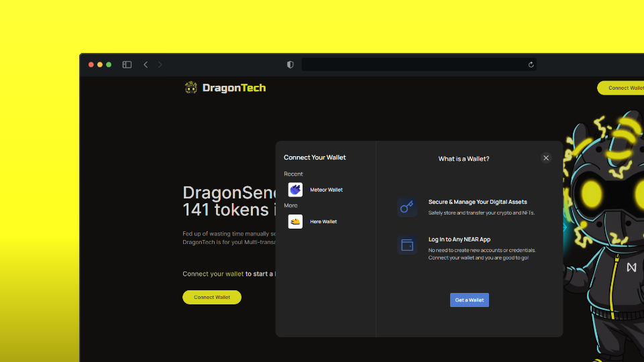This screenshot has width=644, height=362.
Task: Go forward with the browser forward arrow
Action: pos(160,64)
